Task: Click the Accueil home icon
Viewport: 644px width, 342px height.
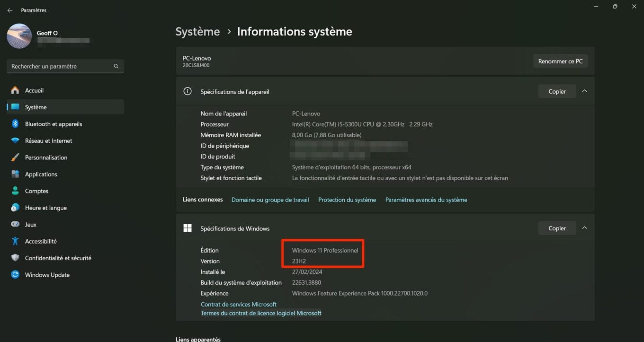Action: tap(15, 90)
